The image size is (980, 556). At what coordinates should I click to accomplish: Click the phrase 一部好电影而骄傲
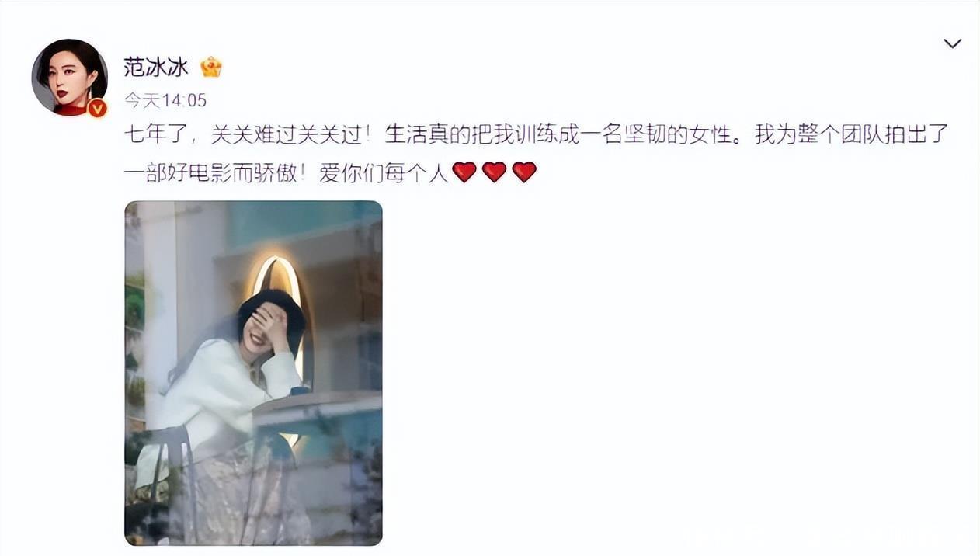point(211,172)
